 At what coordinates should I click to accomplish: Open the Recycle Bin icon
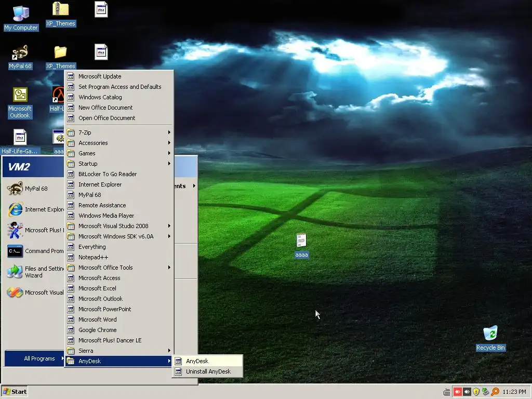490,338
